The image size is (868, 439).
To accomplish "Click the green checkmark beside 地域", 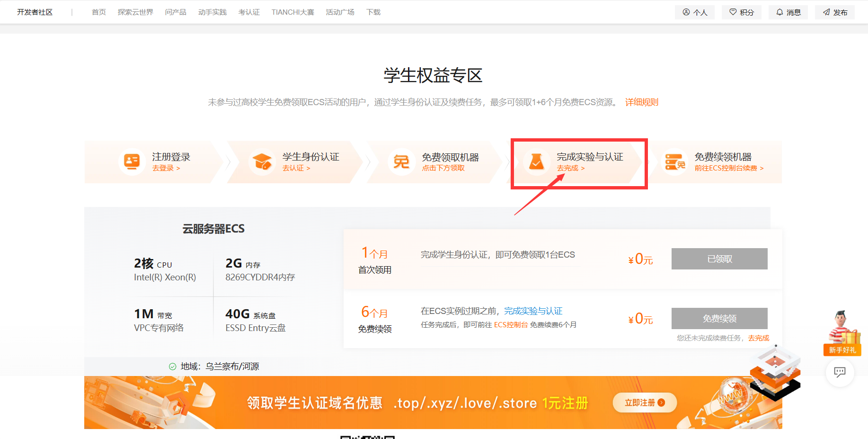I will click(173, 367).
